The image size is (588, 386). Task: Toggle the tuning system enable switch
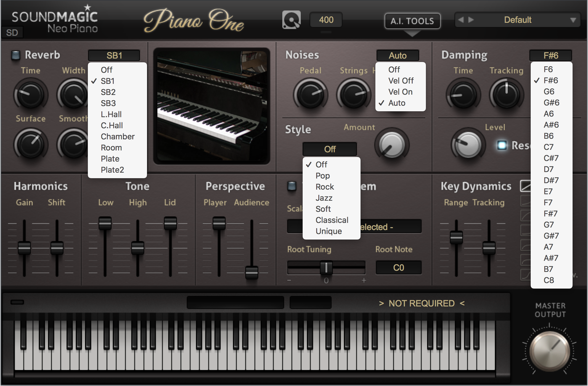(x=292, y=186)
